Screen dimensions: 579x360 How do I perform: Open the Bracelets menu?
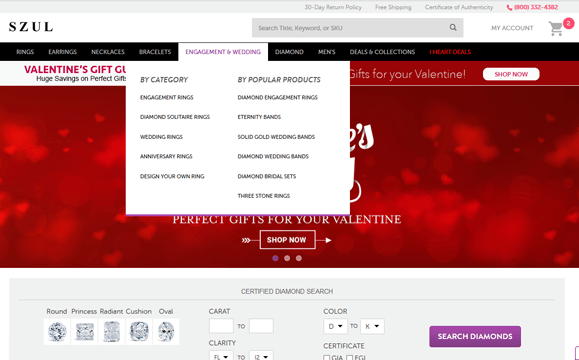point(155,52)
